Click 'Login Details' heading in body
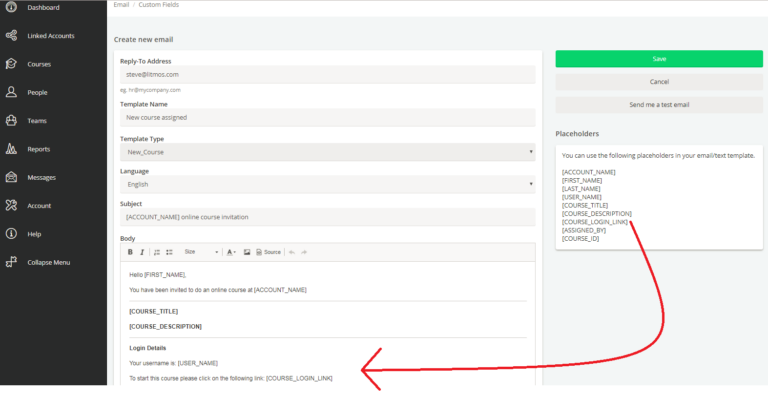Viewport: 768px width, 397px height. click(x=147, y=348)
